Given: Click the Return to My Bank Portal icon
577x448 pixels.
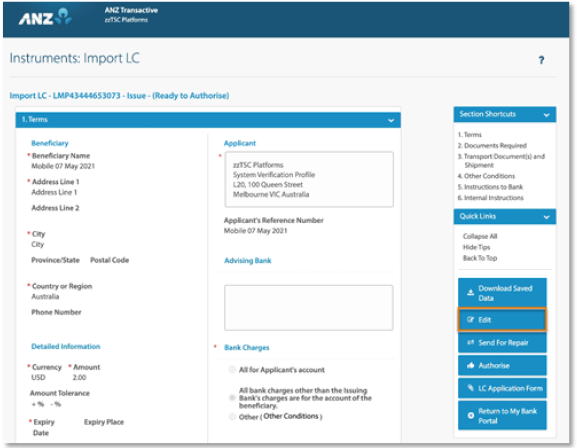Looking at the screenshot, I should point(470,416).
